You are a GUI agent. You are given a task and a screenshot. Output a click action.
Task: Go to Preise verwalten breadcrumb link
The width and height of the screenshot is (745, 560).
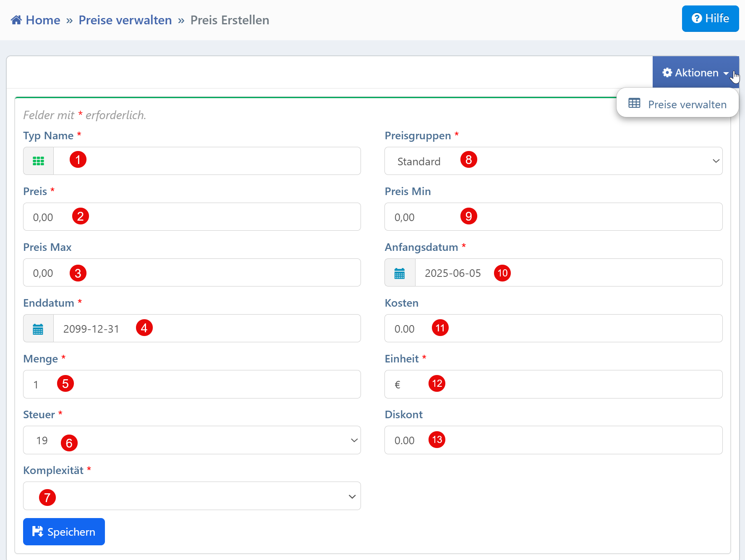coord(125,20)
